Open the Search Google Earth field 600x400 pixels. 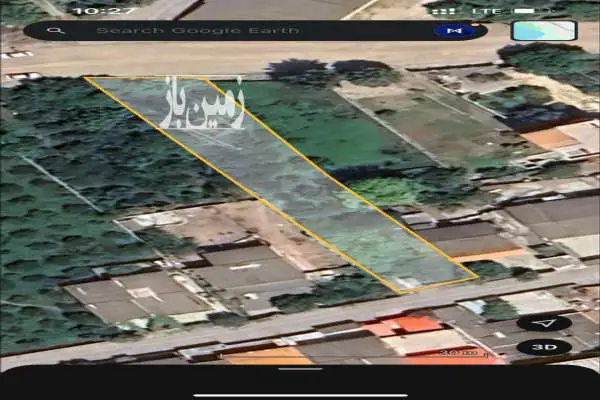pos(255,31)
